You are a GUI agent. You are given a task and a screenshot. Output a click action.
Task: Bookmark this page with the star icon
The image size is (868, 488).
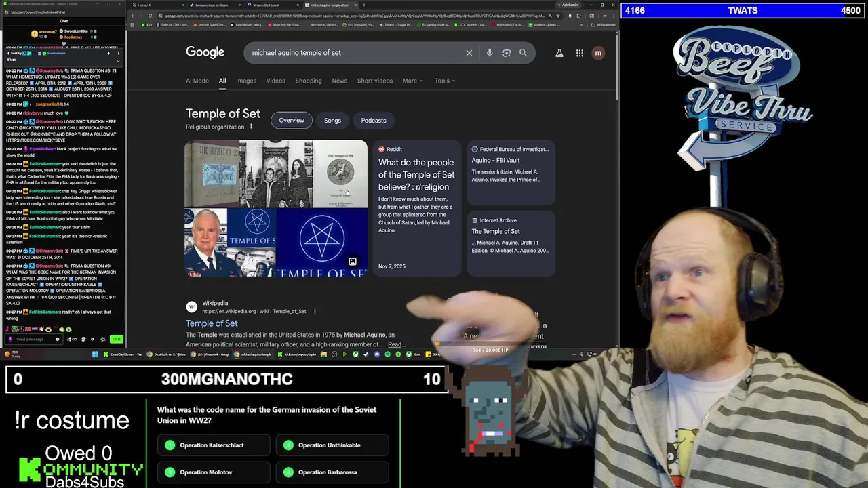[x=558, y=16]
